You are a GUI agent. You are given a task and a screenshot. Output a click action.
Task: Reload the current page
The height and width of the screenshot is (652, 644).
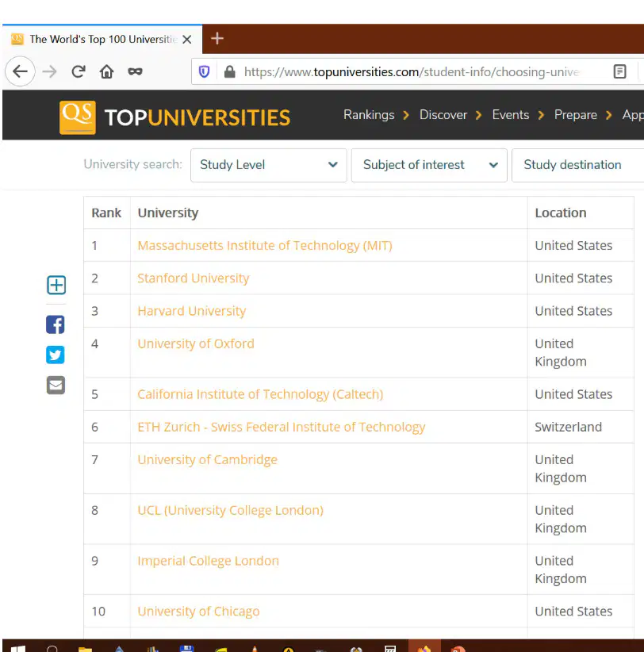coord(79,71)
